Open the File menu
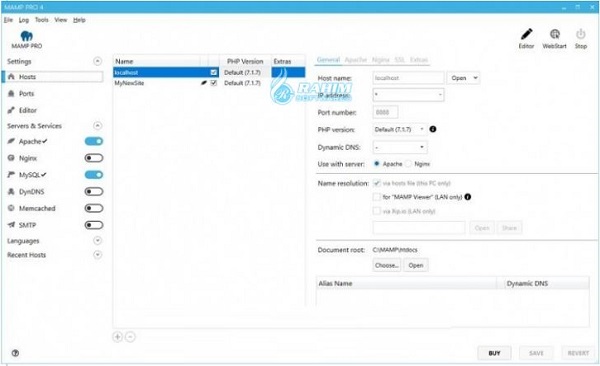 (x=8, y=20)
